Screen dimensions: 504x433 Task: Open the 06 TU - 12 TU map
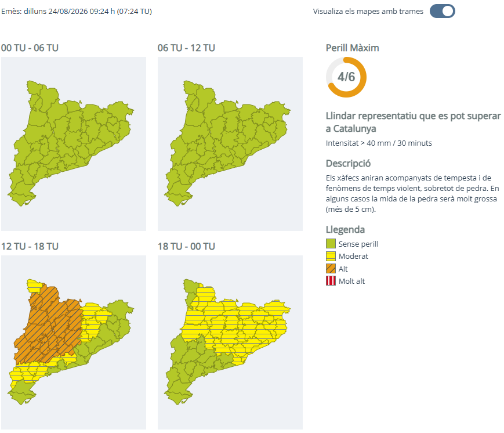[230, 144]
